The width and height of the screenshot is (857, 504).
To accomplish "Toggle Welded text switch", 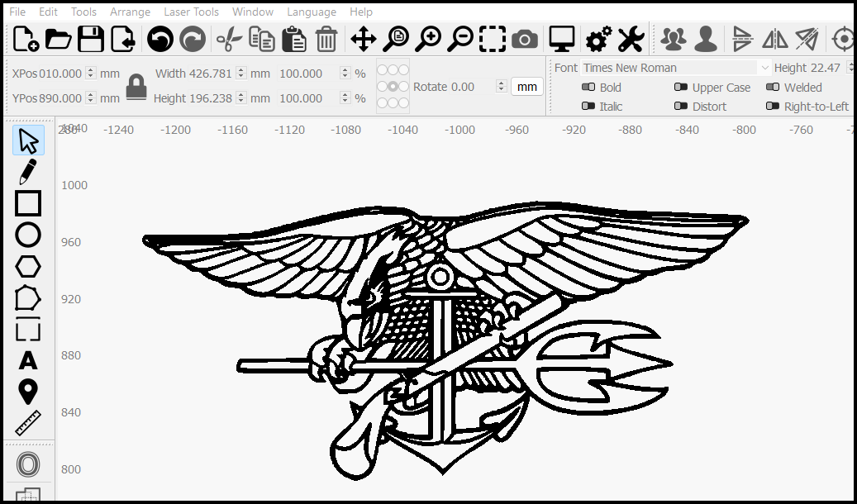I will tap(772, 88).
